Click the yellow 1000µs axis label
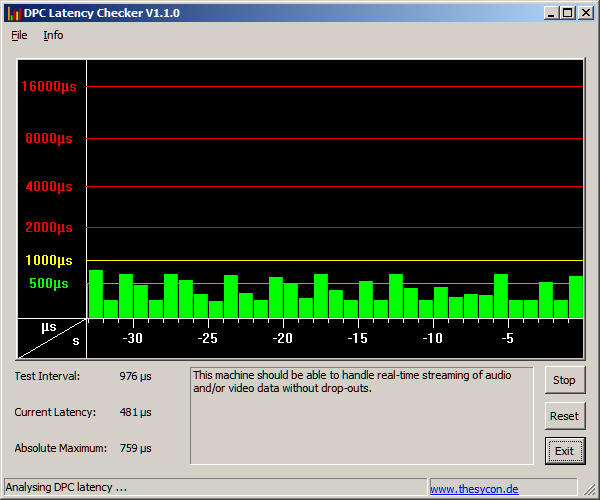Screen dimensions: 600x500 click(49, 261)
